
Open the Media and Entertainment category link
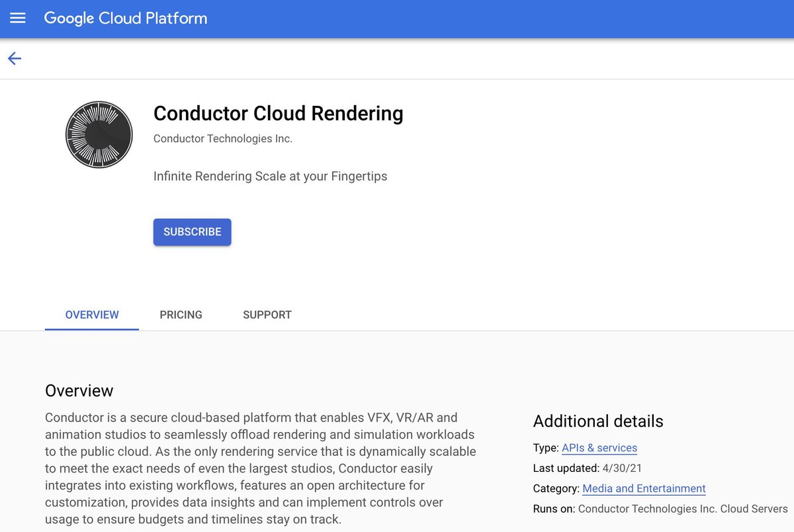tap(644, 489)
